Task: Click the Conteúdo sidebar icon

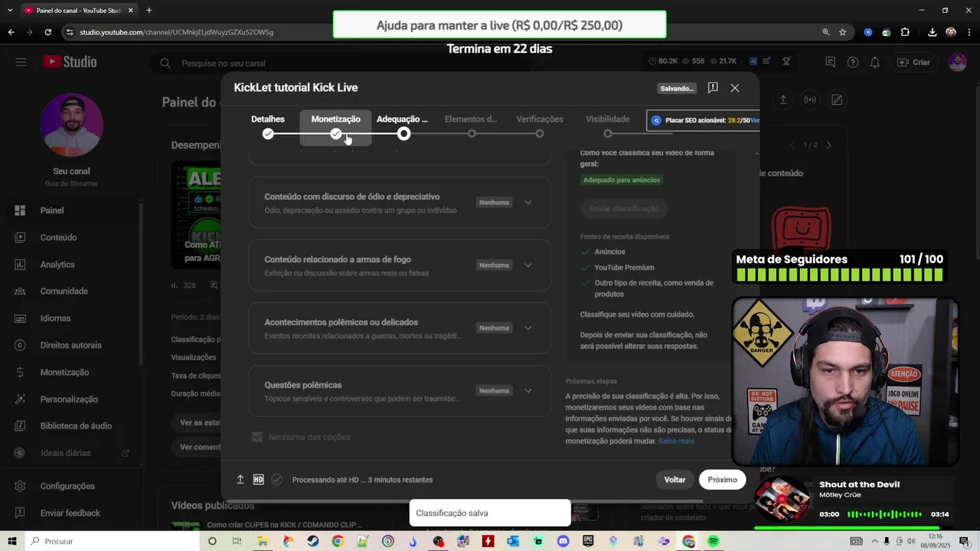Action: pos(21,237)
